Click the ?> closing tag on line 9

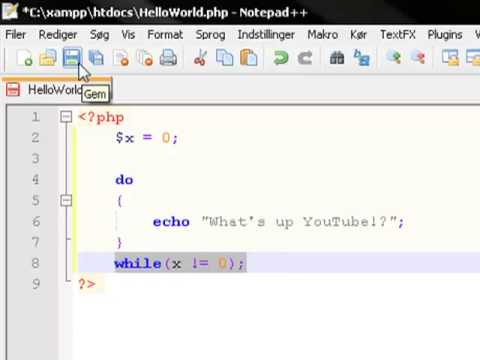click(87, 284)
